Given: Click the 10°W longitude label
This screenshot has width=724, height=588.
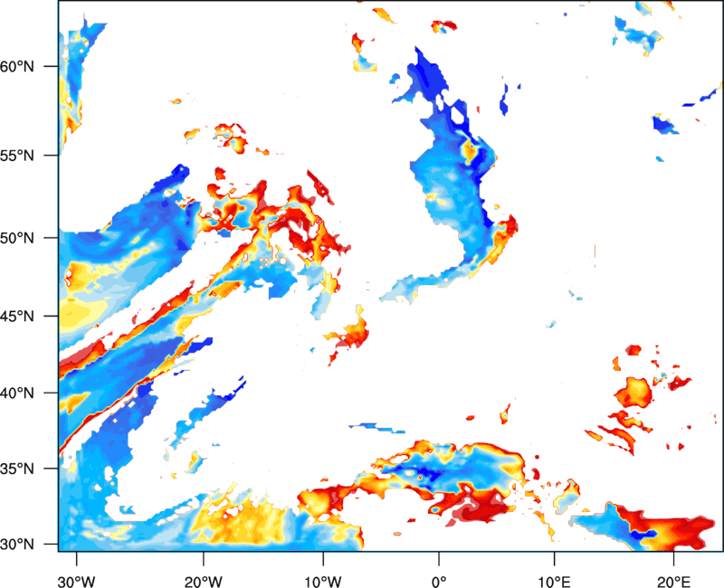Looking at the screenshot, I should click(323, 582).
